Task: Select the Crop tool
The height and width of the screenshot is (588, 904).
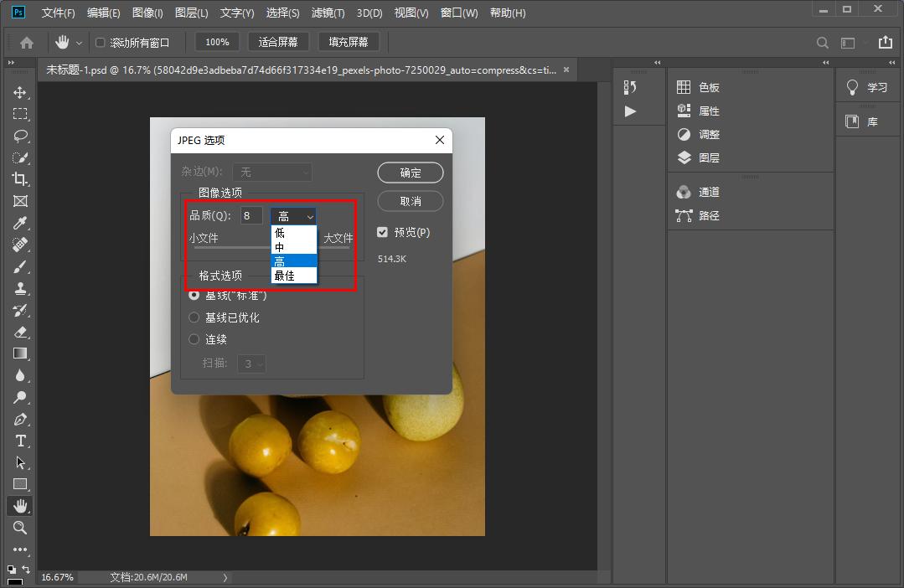Action: [19, 179]
